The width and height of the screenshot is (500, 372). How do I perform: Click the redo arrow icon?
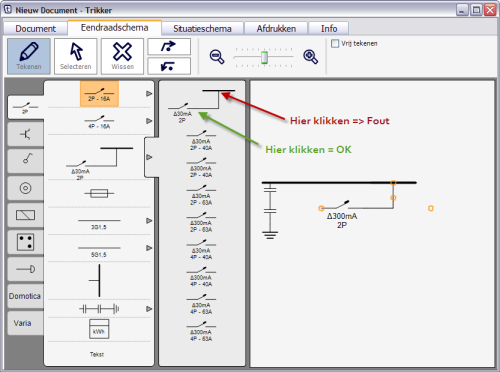[x=169, y=46]
